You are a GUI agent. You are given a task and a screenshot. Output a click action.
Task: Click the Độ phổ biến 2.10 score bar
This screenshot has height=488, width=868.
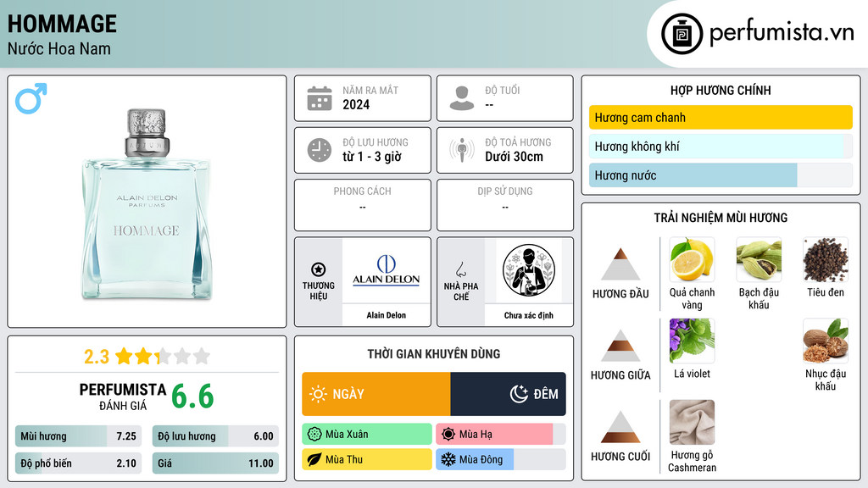point(78,463)
